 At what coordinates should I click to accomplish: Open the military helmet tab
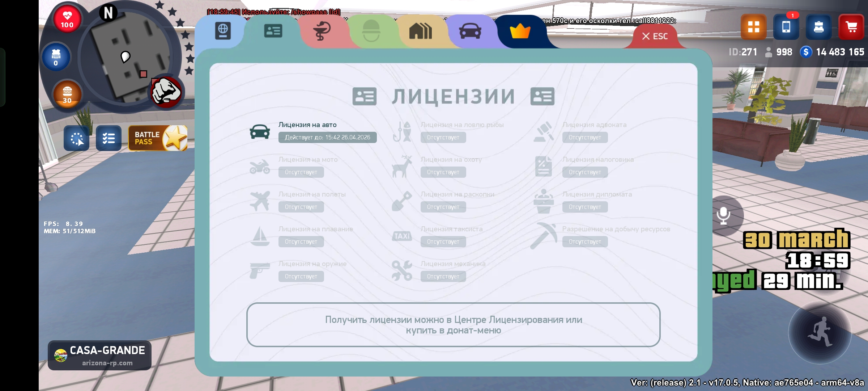tap(371, 31)
